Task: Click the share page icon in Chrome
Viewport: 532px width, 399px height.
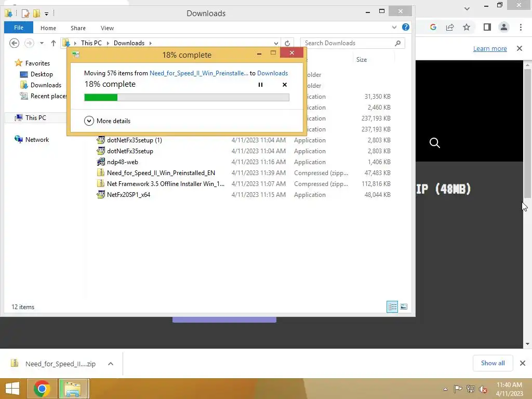Action: pos(450,27)
